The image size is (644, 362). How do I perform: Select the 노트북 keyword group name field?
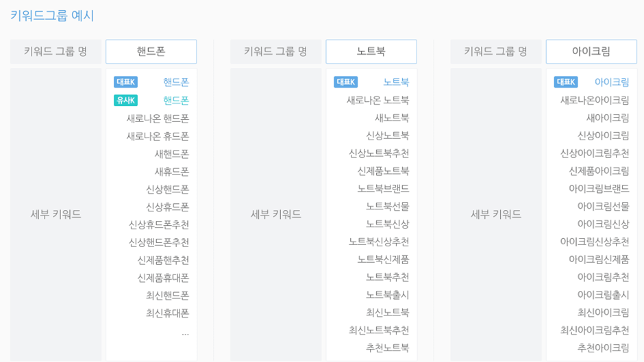point(371,52)
